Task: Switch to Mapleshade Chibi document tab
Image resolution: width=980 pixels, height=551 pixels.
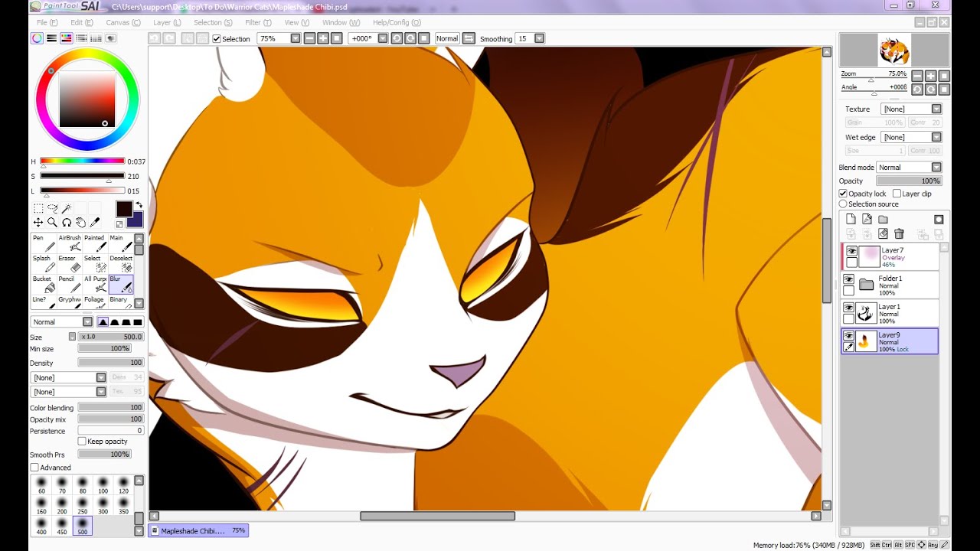Action: click(199, 530)
